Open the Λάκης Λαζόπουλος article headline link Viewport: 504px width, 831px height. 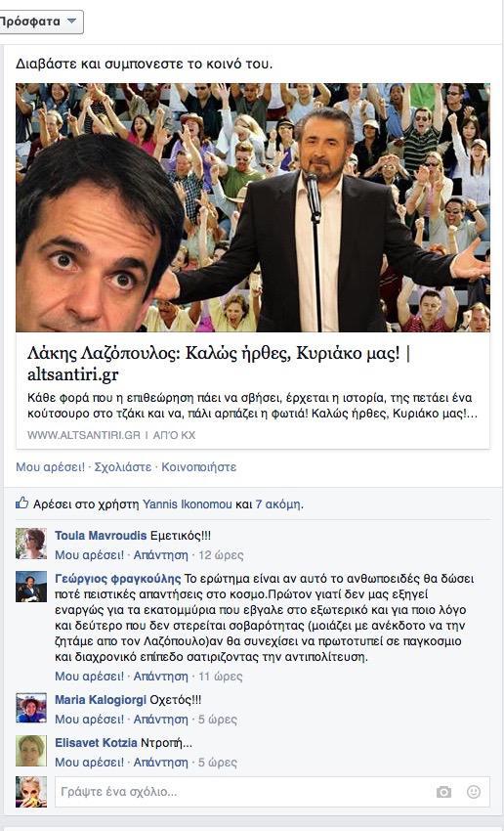tap(219, 364)
